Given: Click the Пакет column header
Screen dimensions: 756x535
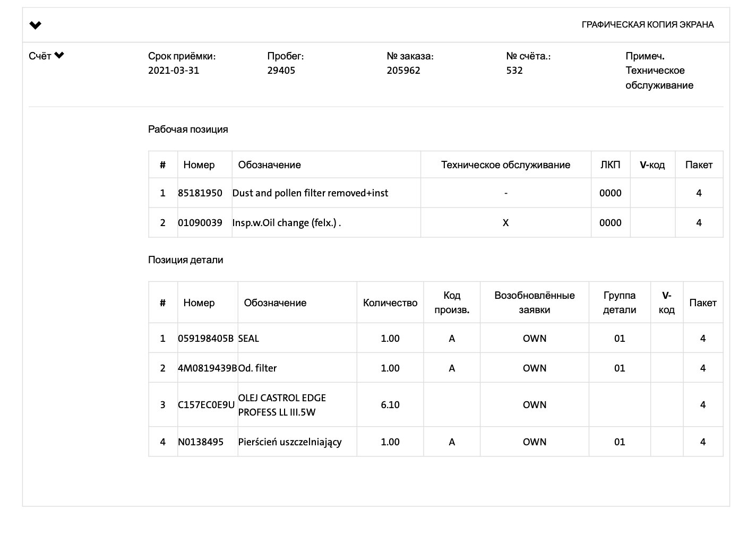Looking at the screenshot, I should [699, 165].
